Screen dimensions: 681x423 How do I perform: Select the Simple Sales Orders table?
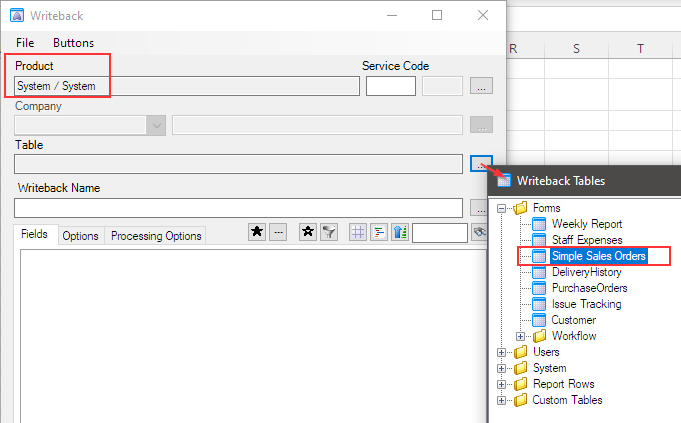[x=598, y=256]
